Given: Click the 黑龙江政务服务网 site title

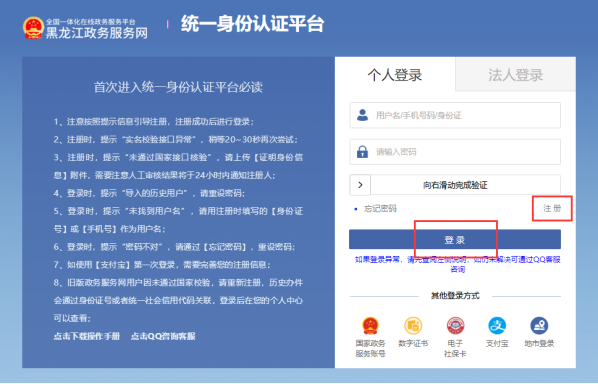Looking at the screenshot, I should [96, 33].
